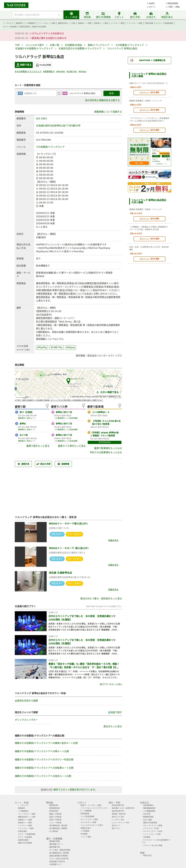The width and height of the screenshot is (186, 868).
Task: Click the #Alipay smartphone payment tag
Action: coord(71,347)
